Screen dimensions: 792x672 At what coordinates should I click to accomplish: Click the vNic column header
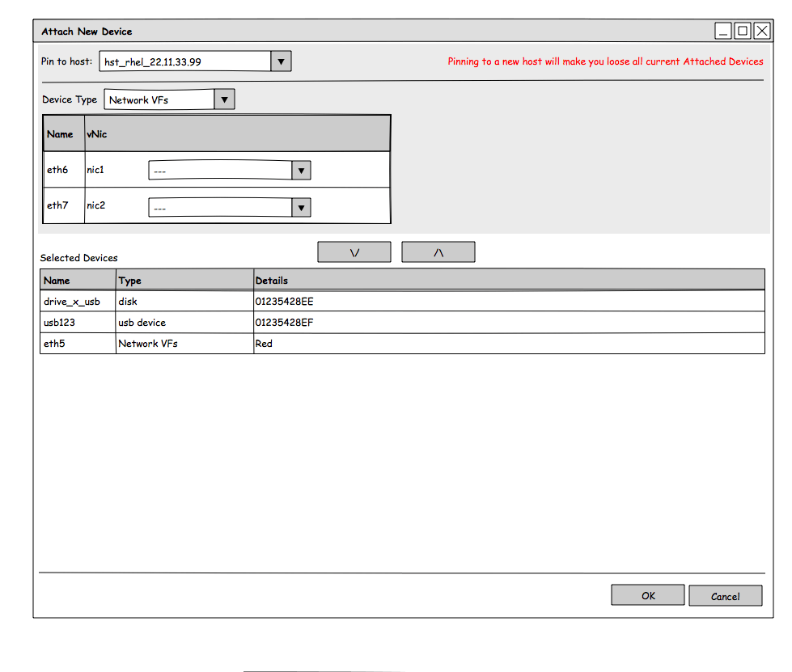coord(97,134)
